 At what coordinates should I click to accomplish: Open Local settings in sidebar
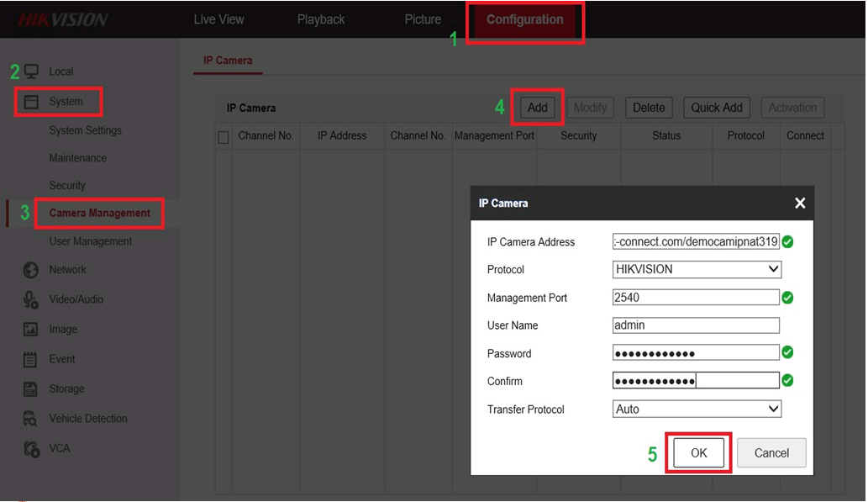click(x=60, y=72)
